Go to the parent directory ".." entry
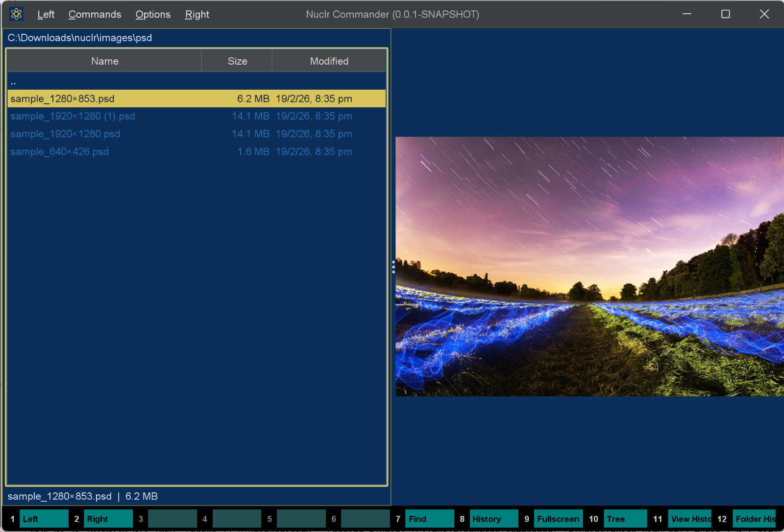Screen dimensions: 784x532 196,81
